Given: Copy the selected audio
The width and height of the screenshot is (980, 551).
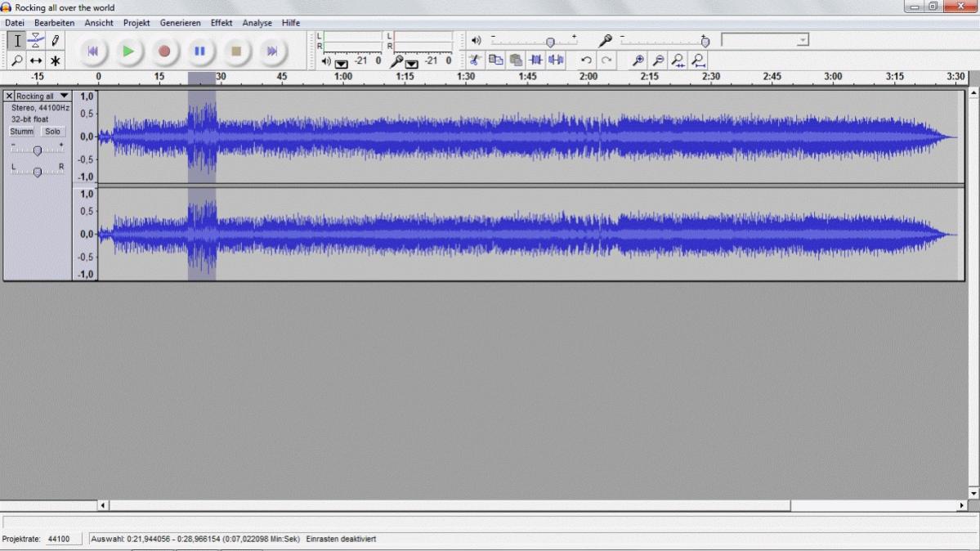Looking at the screenshot, I should tap(495, 60).
